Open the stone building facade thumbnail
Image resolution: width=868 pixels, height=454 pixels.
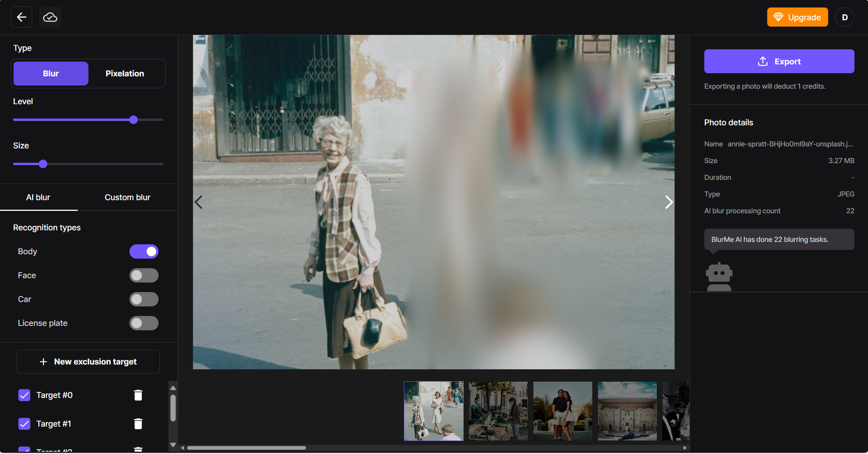coord(627,411)
